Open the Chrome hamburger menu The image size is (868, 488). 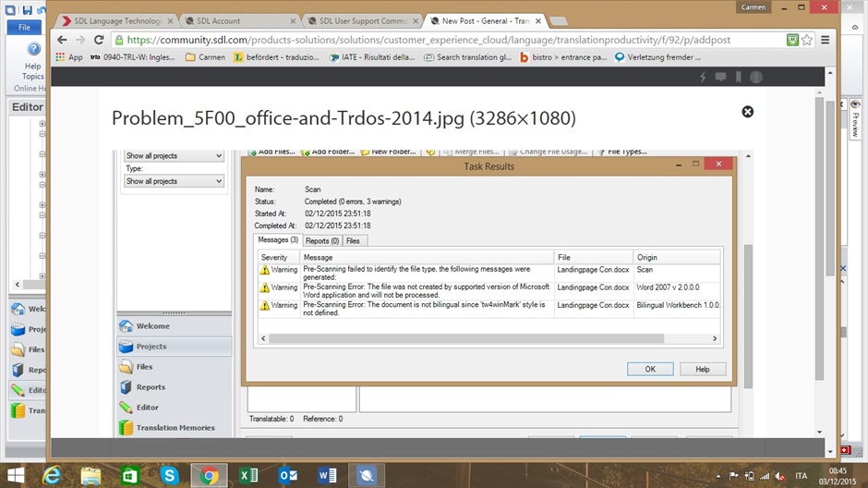click(825, 40)
